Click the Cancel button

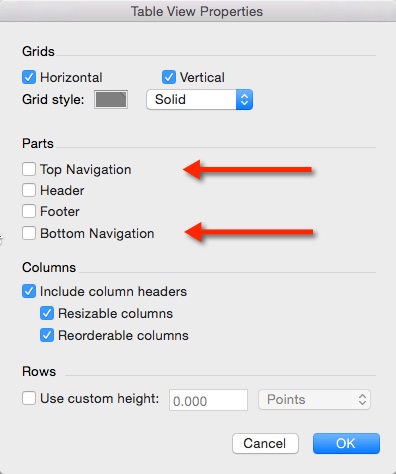coord(265,443)
